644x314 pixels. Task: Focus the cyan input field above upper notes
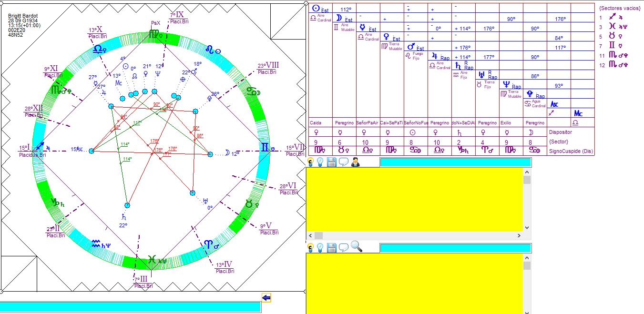click(455, 162)
